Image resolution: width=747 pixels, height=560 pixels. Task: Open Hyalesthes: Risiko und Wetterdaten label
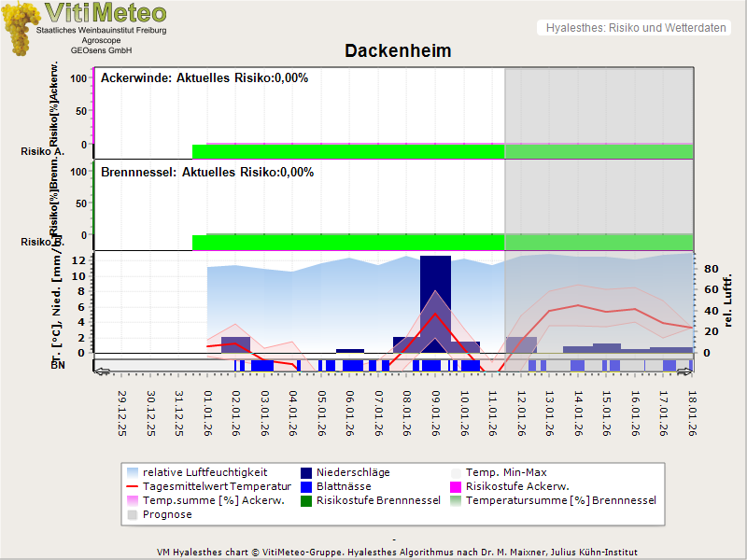point(634,28)
